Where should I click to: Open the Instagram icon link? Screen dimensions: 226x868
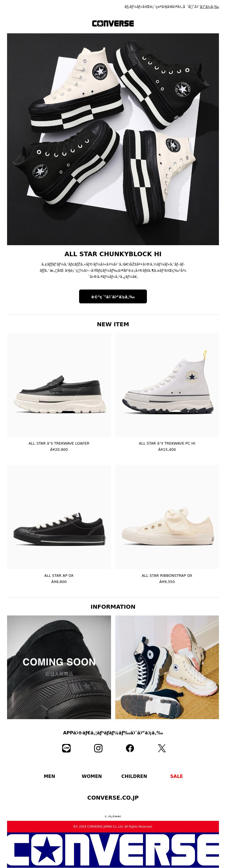point(98,748)
